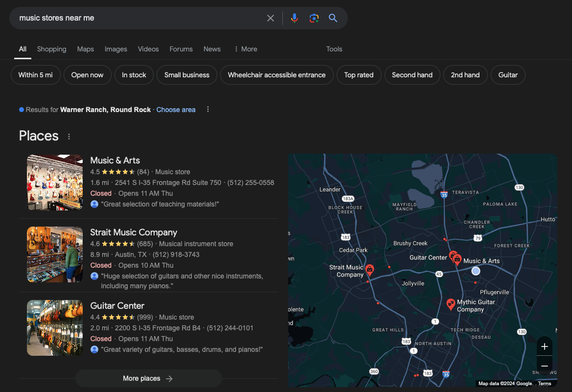
Task: Click reviewer avatar on Music & Arts review
Action: [x=94, y=205]
